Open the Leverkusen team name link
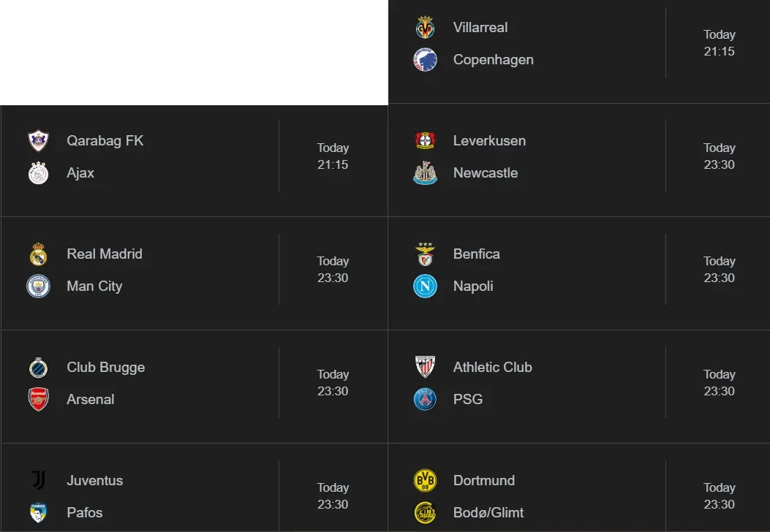Viewport: 770px width, 532px height. pyautogui.click(x=489, y=141)
